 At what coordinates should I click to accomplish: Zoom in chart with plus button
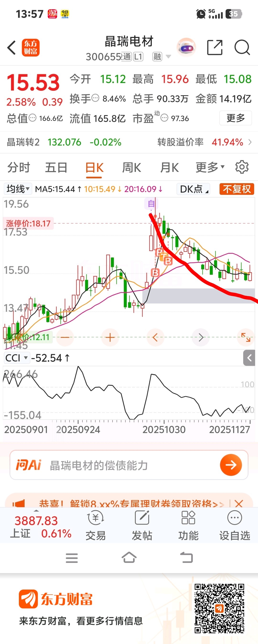110,337
